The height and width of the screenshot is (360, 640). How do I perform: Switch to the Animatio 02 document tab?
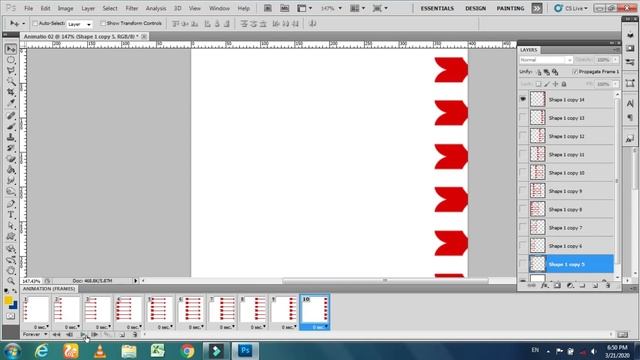81,36
